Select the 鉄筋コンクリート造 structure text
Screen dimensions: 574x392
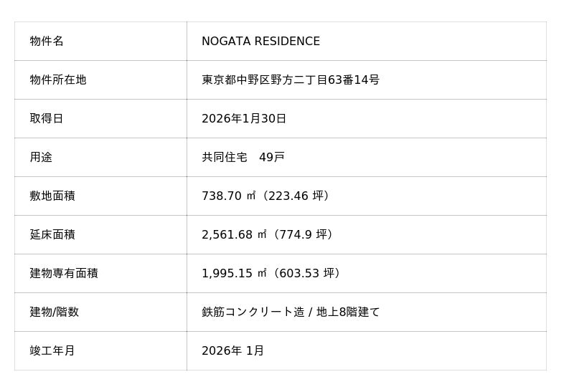[x=253, y=312]
